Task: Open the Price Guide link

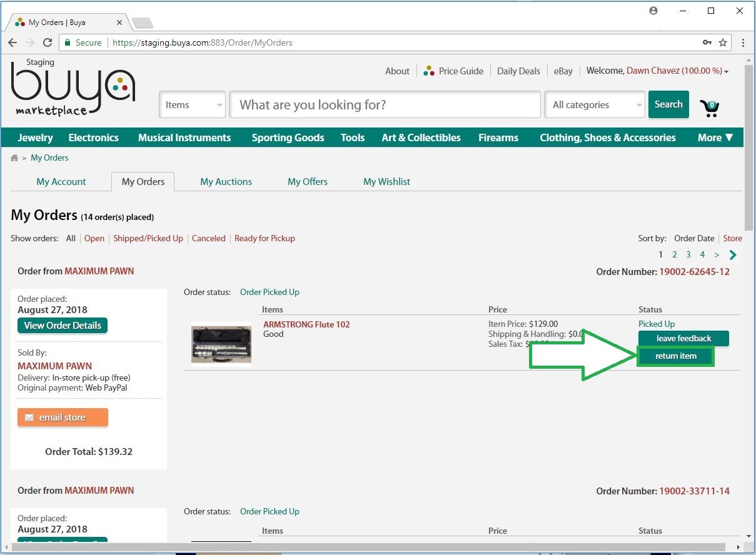Action: [x=461, y=71]
